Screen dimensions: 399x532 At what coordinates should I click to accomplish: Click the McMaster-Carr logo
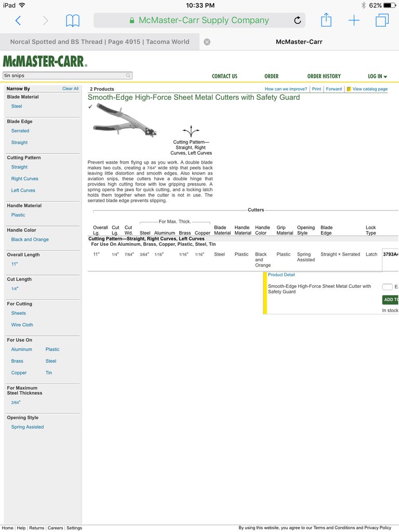(x=45, y=61)
